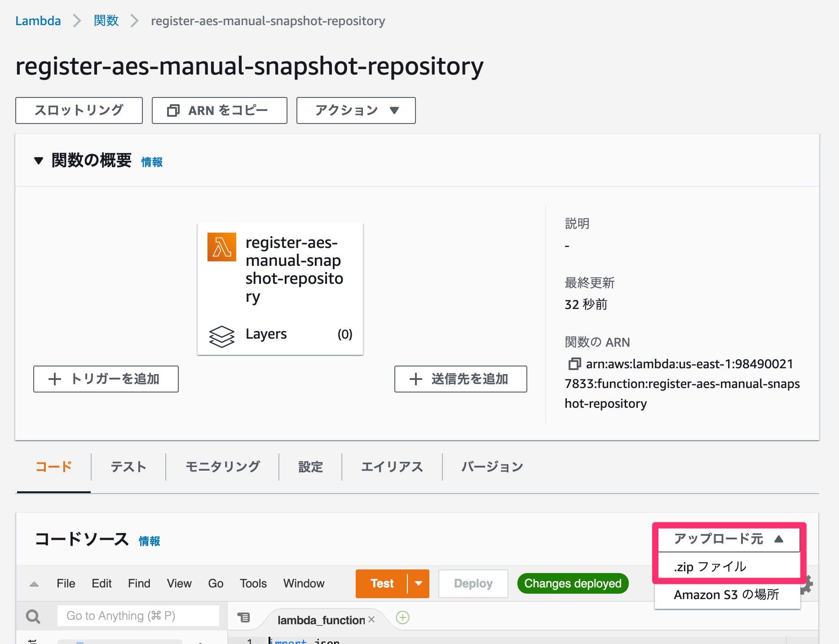Open the View menu in code editor
Image resolution: width=839 pixels, height=644 pixels.
[x=179, y=583]
